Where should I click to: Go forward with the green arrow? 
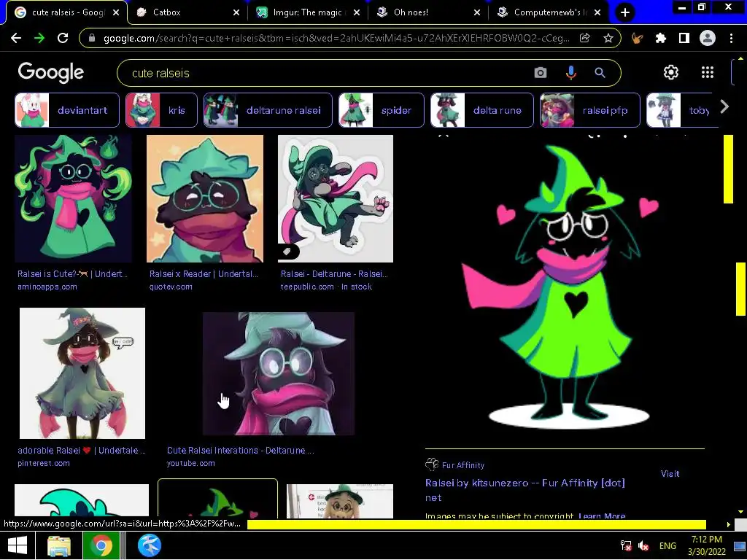pyautogui.click(x=39, y=38)
